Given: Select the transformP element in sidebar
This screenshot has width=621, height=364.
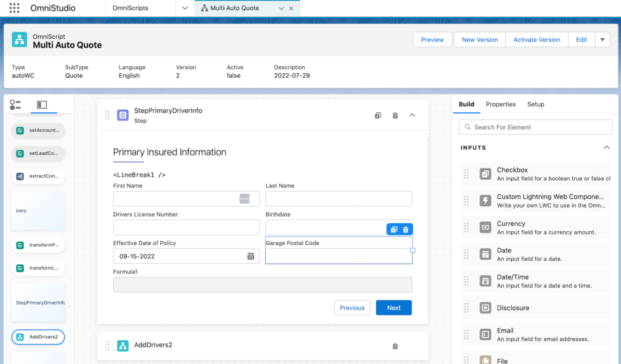Looking at the screenshot, I should (x=38, y=245).
